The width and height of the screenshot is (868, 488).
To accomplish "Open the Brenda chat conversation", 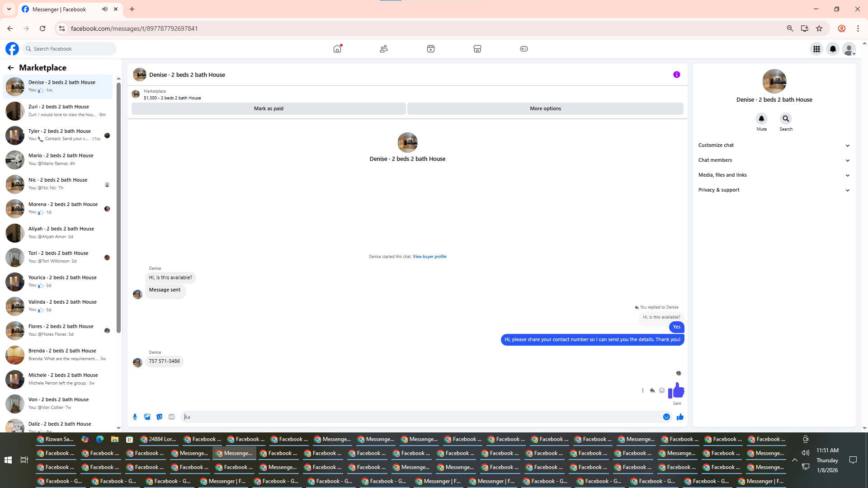I will click(x=57, y=355).
